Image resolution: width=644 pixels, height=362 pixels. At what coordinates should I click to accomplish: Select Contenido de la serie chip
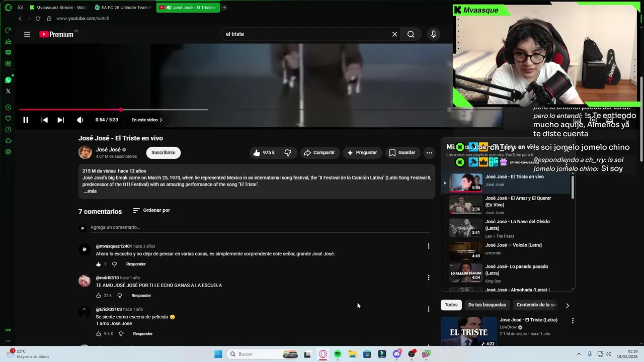(x=536, y=305)
